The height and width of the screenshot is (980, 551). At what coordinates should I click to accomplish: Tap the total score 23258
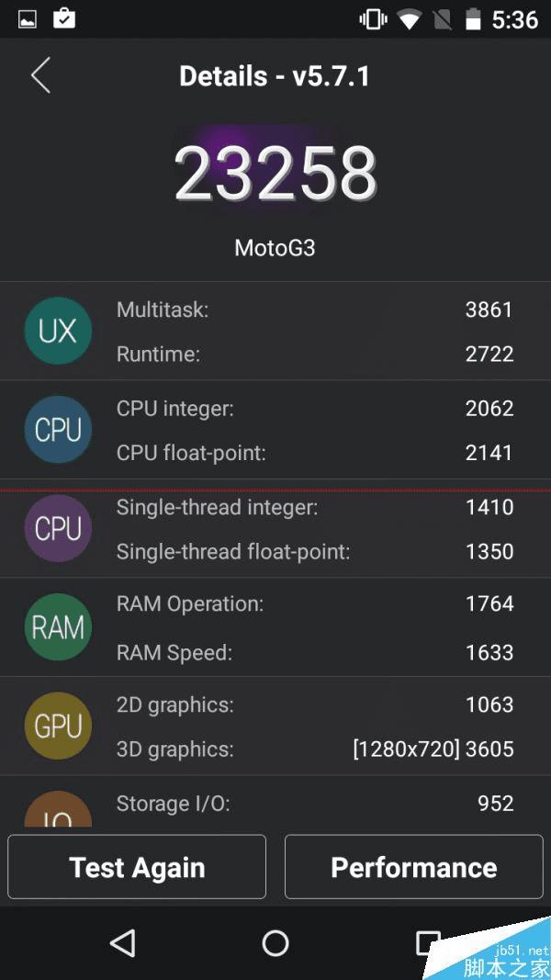click(275, 173)
